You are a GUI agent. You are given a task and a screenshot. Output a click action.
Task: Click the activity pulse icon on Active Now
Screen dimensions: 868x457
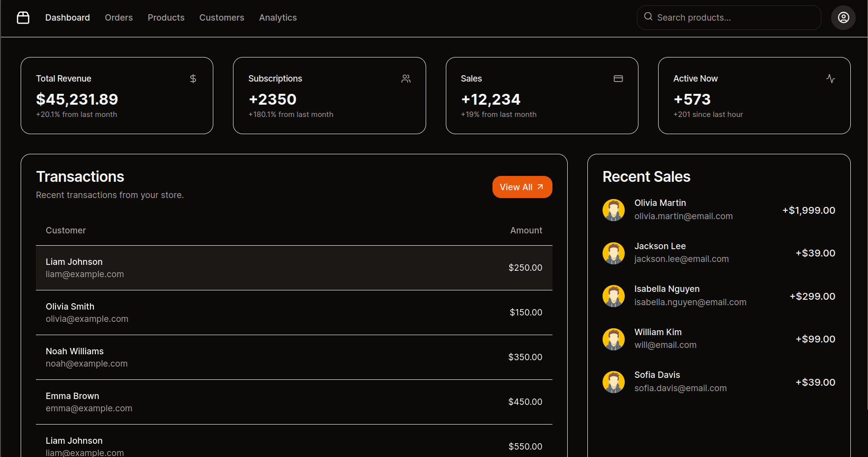click(830, 79)
